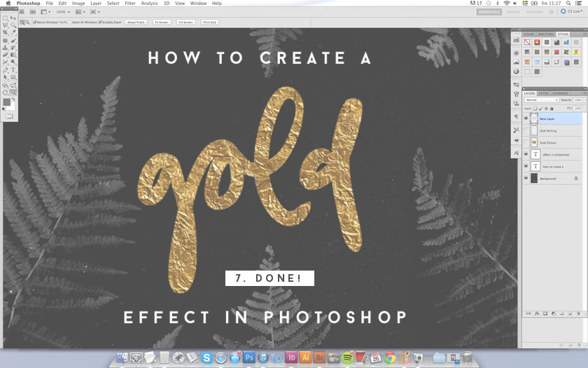The height and width of the screenshot is (368, 588).
Task: Select the Horizontal Type tool
Action: 13,70
